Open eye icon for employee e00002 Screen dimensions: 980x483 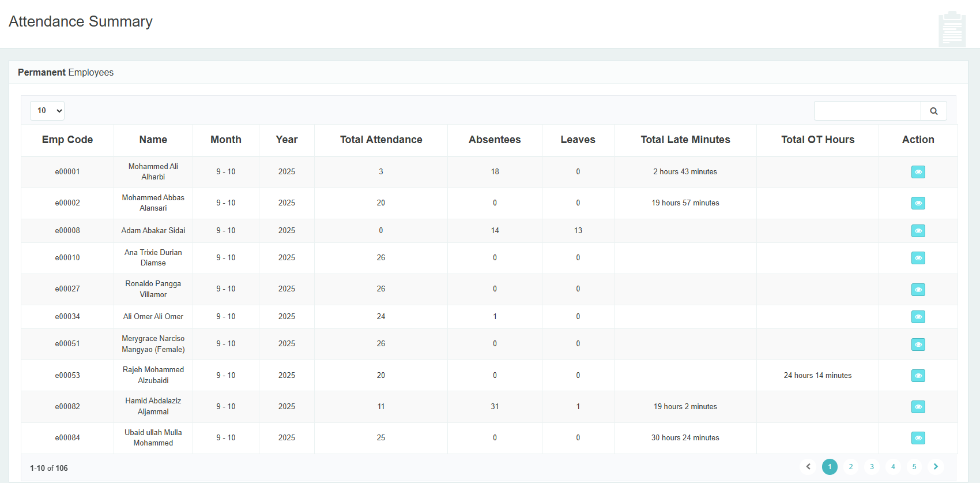(x=918, y=203)
